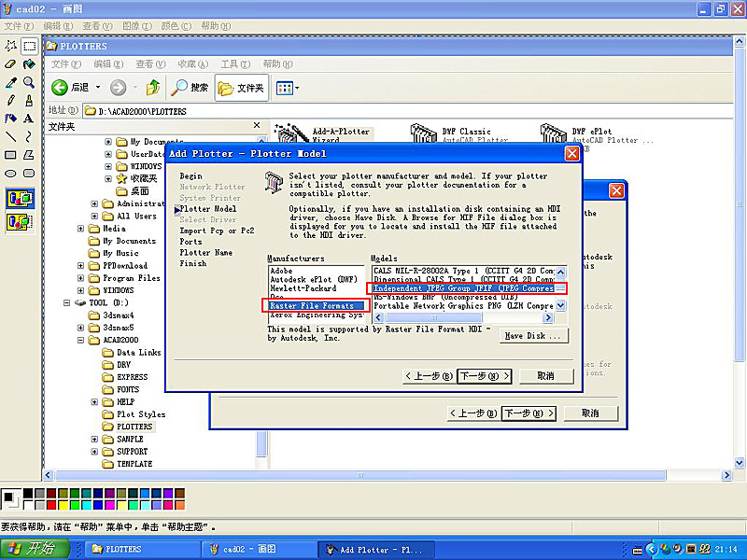
Task: Select Portable Network Graphics PNG model
Action: [463, 306]
